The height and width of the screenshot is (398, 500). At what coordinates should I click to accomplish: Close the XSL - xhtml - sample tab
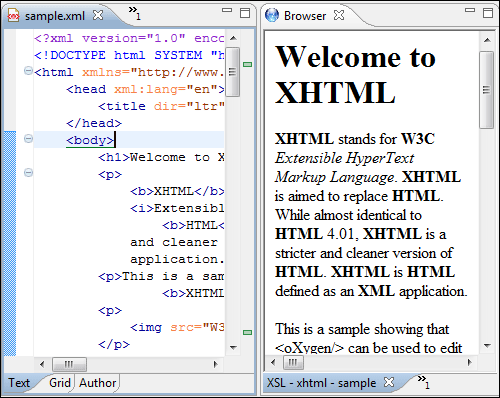click(x=389, y=382)
